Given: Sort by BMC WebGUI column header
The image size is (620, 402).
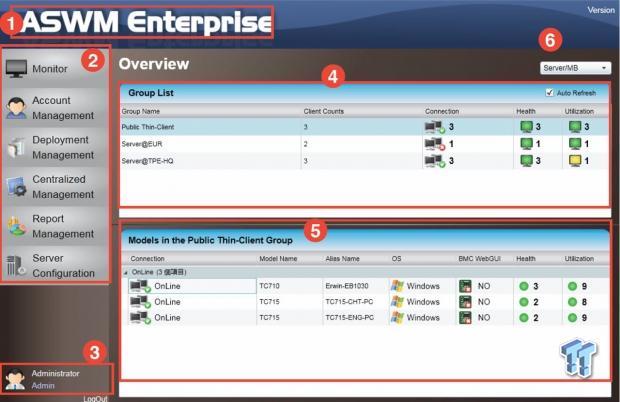Looking at the screenshot, I should click(x=479, y=259).
